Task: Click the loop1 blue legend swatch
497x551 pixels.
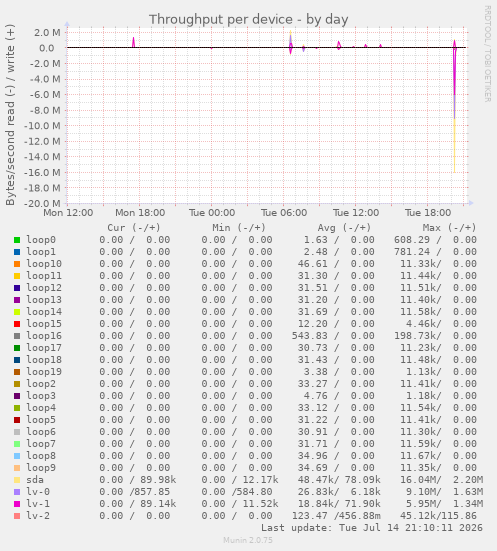Action: click(x=17, y=252)
